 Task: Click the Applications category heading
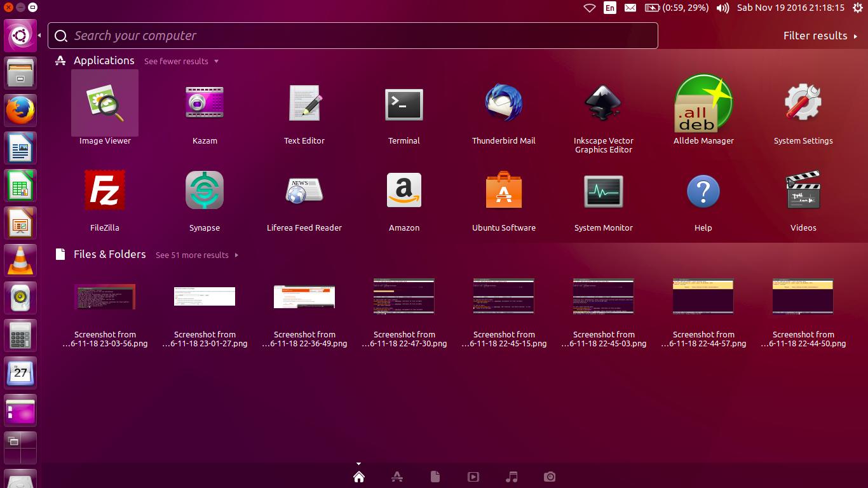point(104,60)
